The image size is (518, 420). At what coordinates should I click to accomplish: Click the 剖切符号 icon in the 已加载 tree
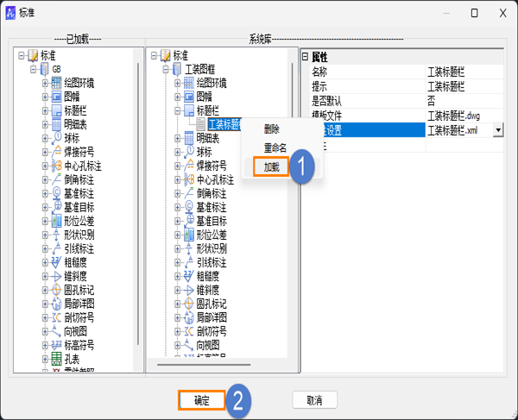pos(56,317)
